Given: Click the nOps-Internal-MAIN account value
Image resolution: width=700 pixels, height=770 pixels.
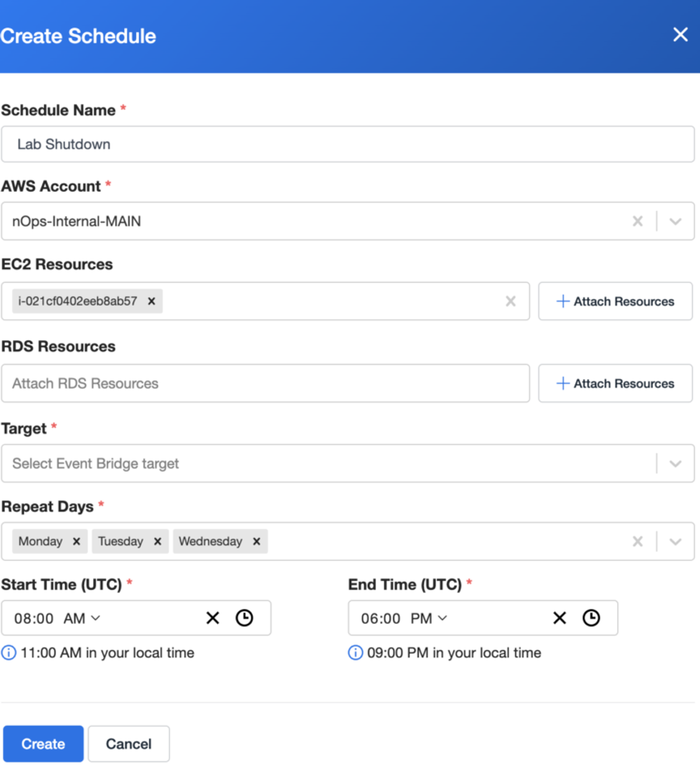Looking at the screenshot, I should (76, 221).
